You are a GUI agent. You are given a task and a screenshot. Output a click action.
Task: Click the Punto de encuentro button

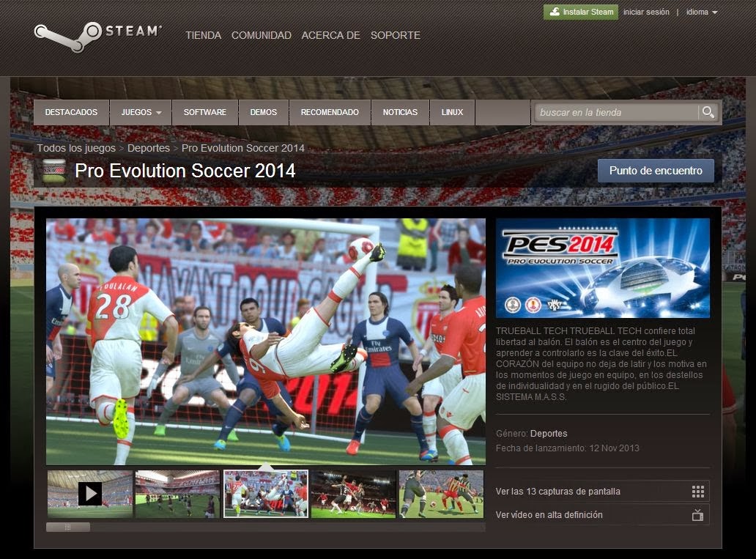(655, 170)
